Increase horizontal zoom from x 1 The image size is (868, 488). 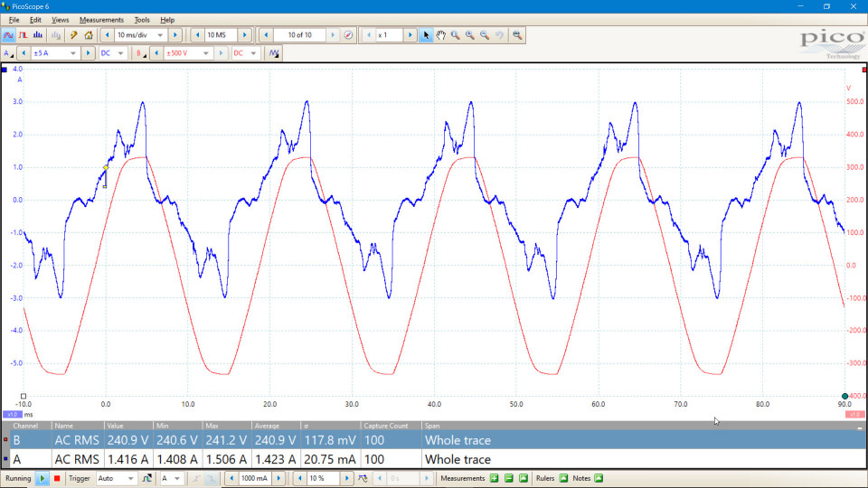[x=410, y=35]
